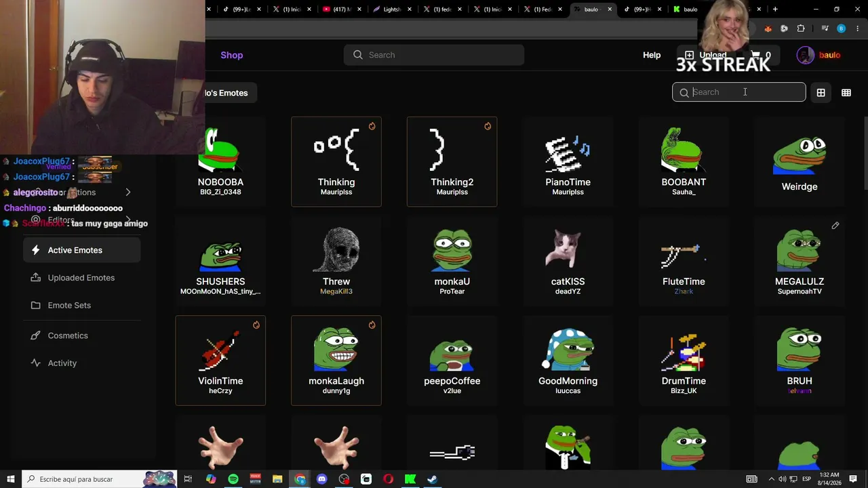Open author SupernoahTV profile
Image resolution: width=868 pixels, height=488 pixels.
click(x=800, y=291)
